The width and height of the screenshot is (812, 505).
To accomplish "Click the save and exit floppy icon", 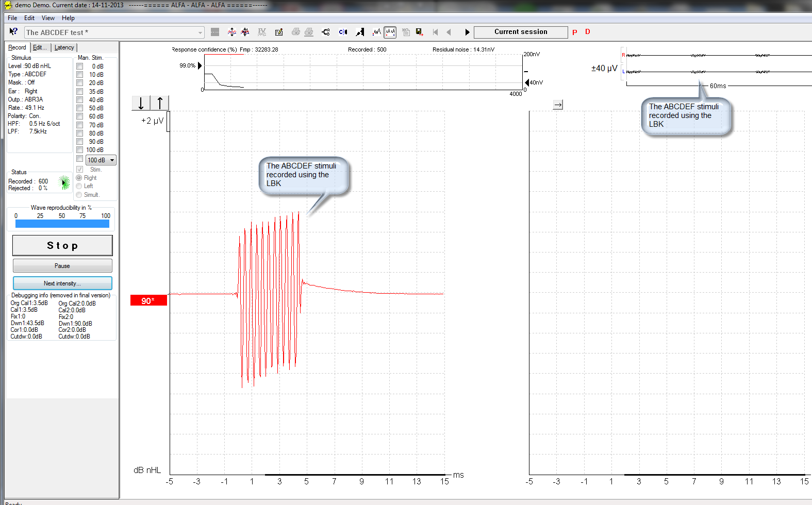I will point(419,32).
